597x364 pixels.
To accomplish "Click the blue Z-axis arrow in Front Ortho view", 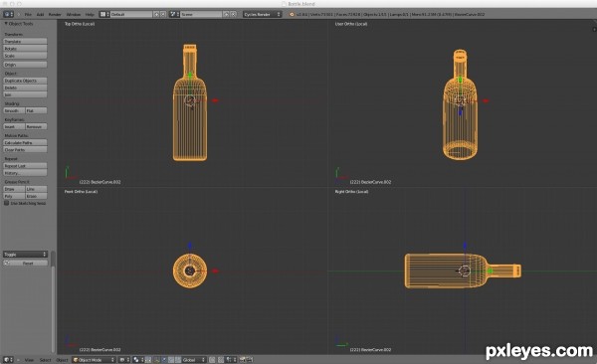I will tap(190, 246).
